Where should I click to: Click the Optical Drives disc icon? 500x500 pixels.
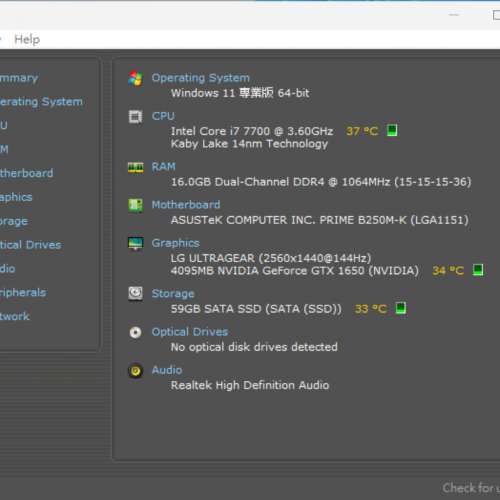click(135, 332)
